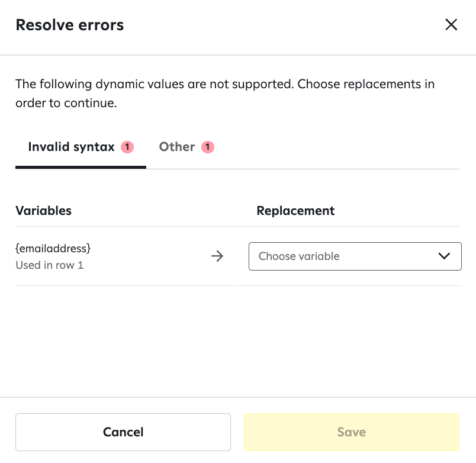Switch to the Invalid syntax tab

pyautogui.click(x=71, y=147)
